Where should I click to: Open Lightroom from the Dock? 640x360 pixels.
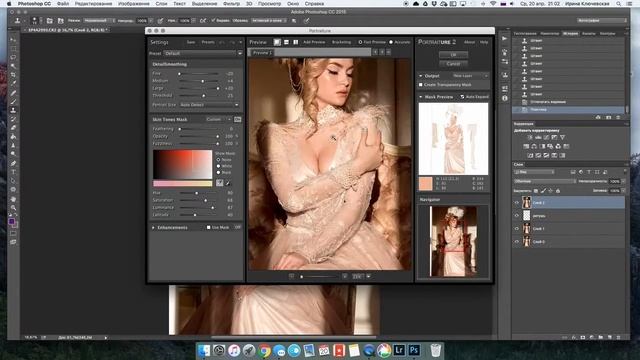(399, 350)
